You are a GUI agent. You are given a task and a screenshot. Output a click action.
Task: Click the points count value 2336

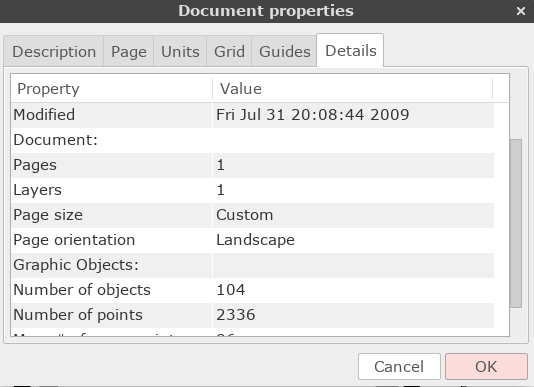coord(236,315)
